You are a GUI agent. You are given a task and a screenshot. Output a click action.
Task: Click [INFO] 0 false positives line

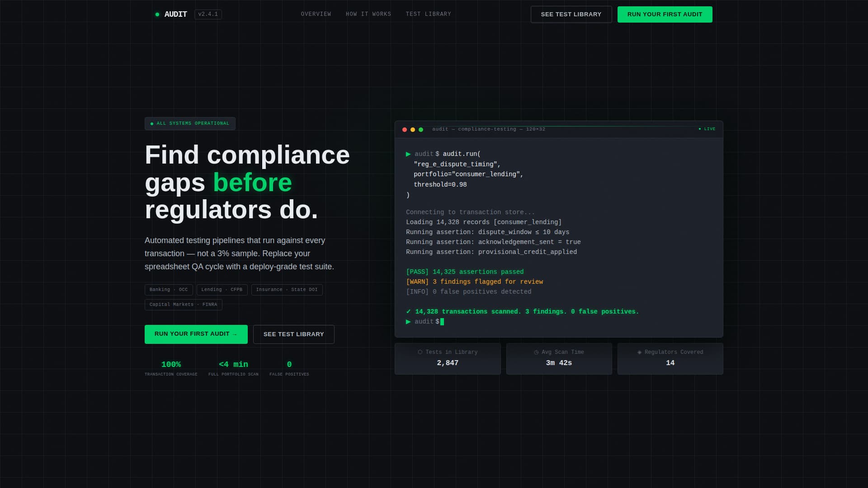469,292
